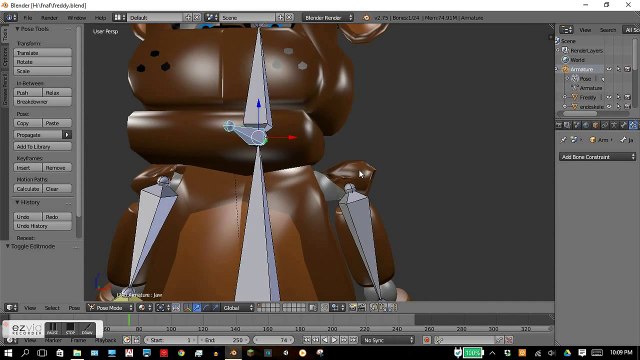Image resolution: width=640 pixels, height=360 pixels.
Task: Expand the Freddy object in outliner
Action: pos(565,97)
